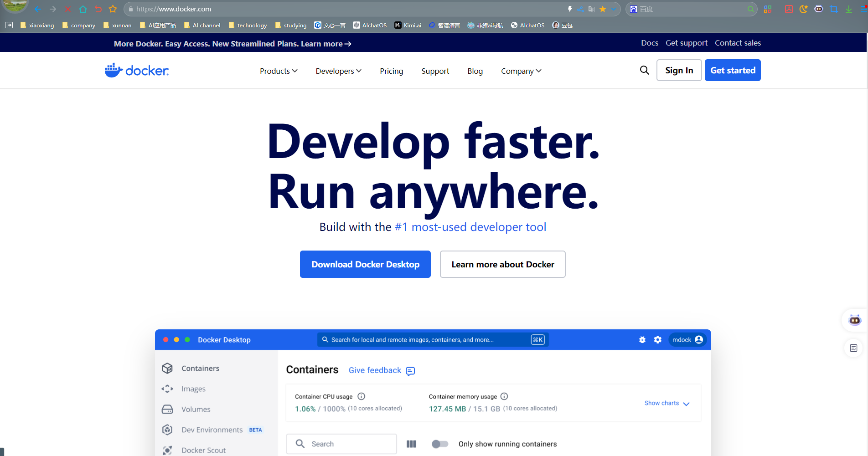Expand the address bar dropdown chevron
The image size is (868, 456).
(614, 9)
